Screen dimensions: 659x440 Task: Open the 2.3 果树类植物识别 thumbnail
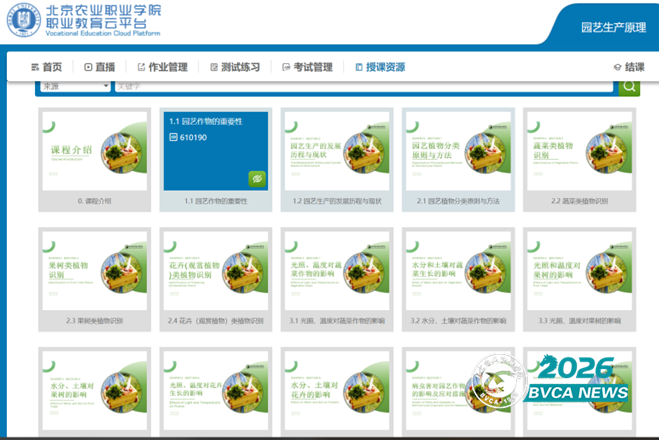coord(94,272)
